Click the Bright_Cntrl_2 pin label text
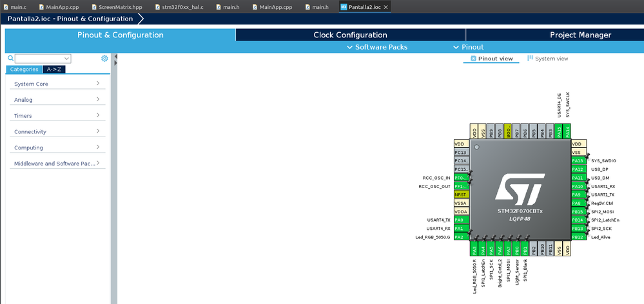The image size is (644, 304). pos(500,273)
